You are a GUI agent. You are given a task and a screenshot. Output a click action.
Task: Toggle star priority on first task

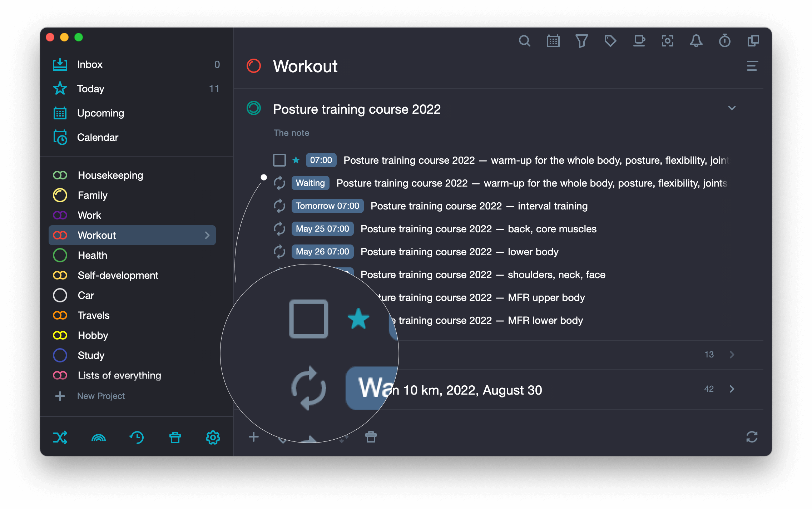pyautogui.click(x=297, y=160)
